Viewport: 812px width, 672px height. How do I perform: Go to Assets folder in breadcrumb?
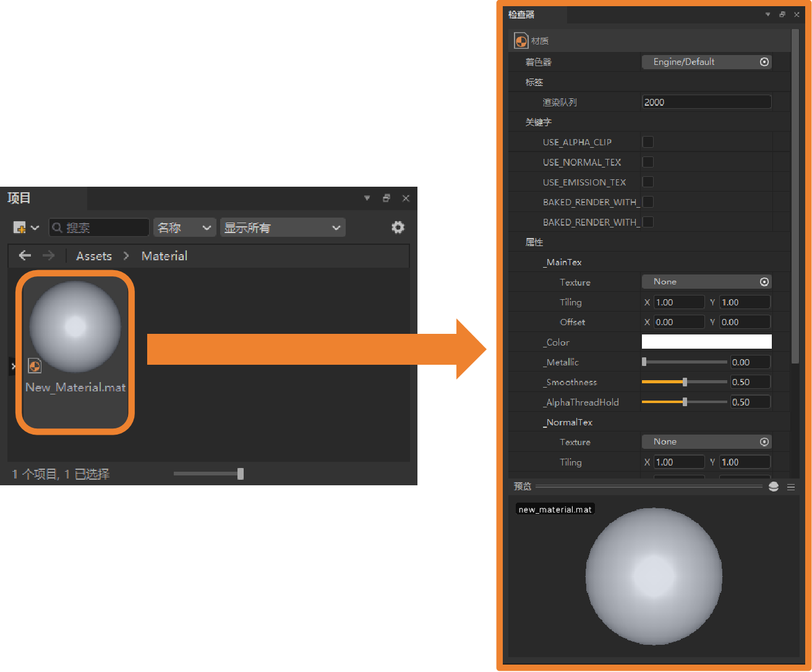coord(94,256)
